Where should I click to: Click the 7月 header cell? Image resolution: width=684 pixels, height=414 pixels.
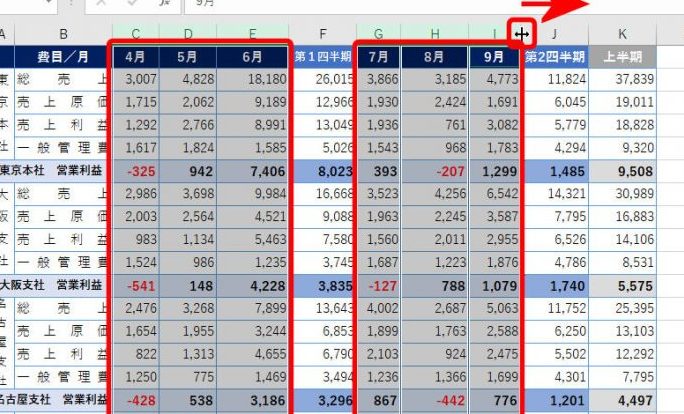(x=378, y=57)
